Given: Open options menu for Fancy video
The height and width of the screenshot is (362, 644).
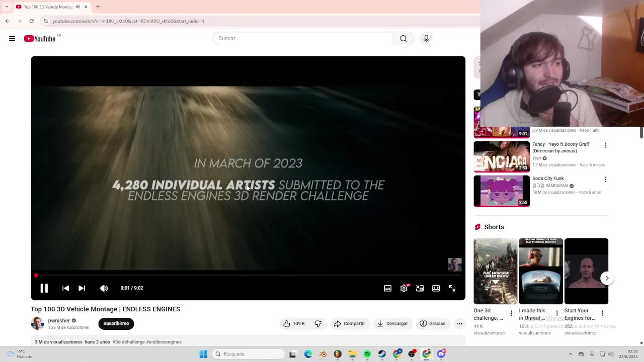Looking at the screenshot, I should tap(606, 145).
